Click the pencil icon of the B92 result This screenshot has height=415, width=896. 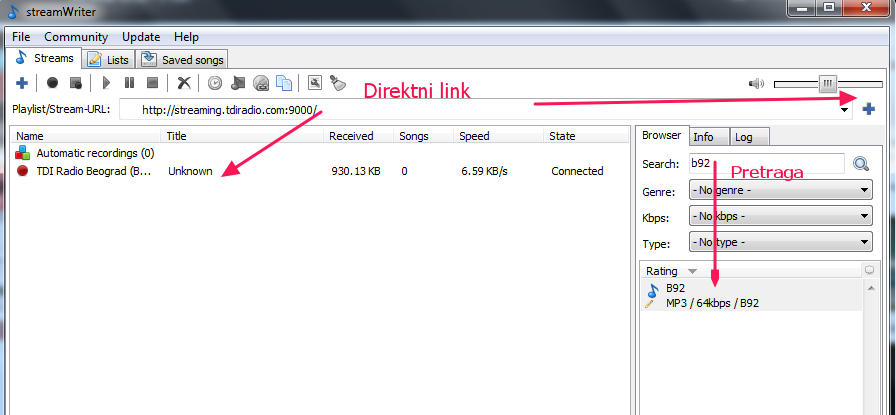tap(649, 304)
